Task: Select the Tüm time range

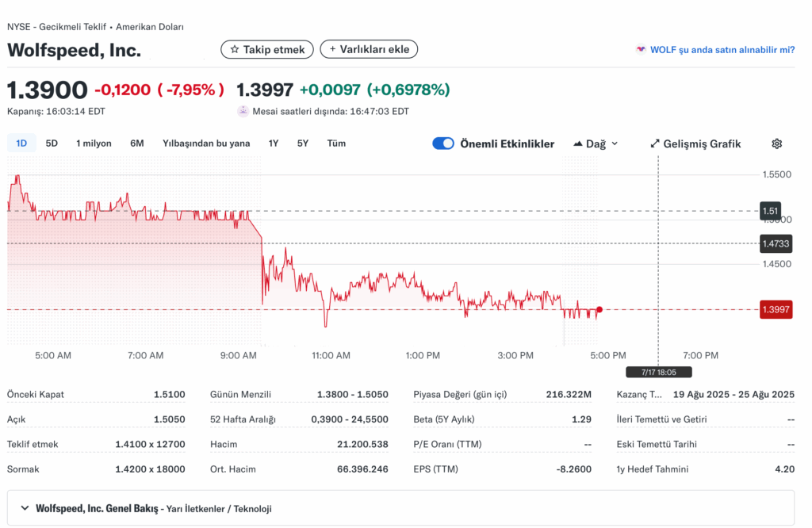Action: pos(336,143)
